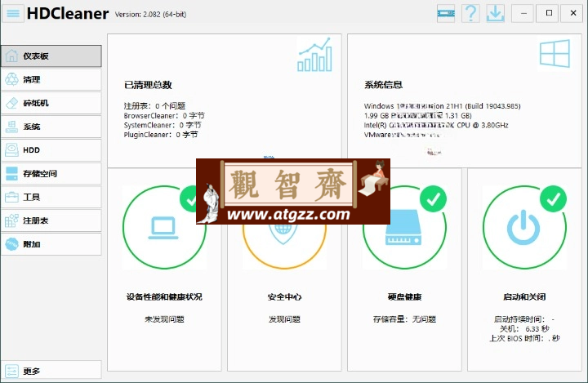Click the toolbox icon beside 工具
The image size is (588, 383).
pos(11,197)
